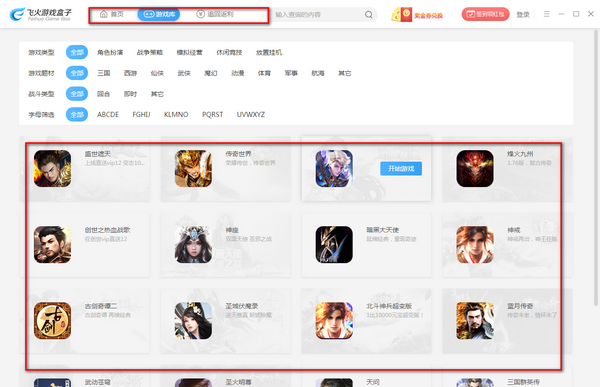Open the 奖金券兑换 red envelope icon
This screenshot has width=600, height=387.
click(x=401, y=15)
